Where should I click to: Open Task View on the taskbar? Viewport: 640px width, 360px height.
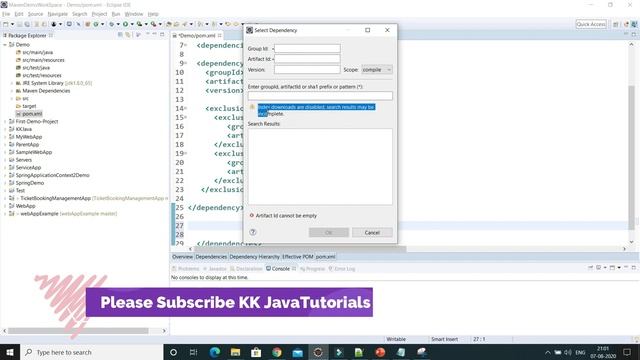tap(194, 352)
